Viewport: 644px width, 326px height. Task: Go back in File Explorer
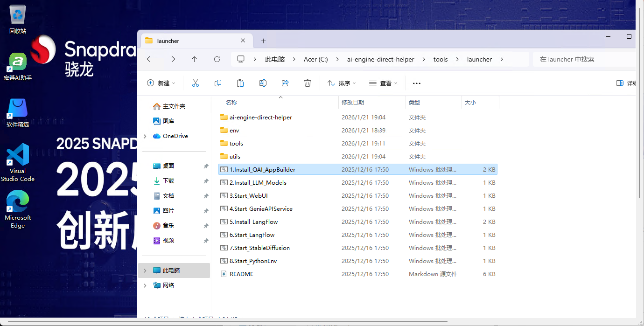pos(150,59)
